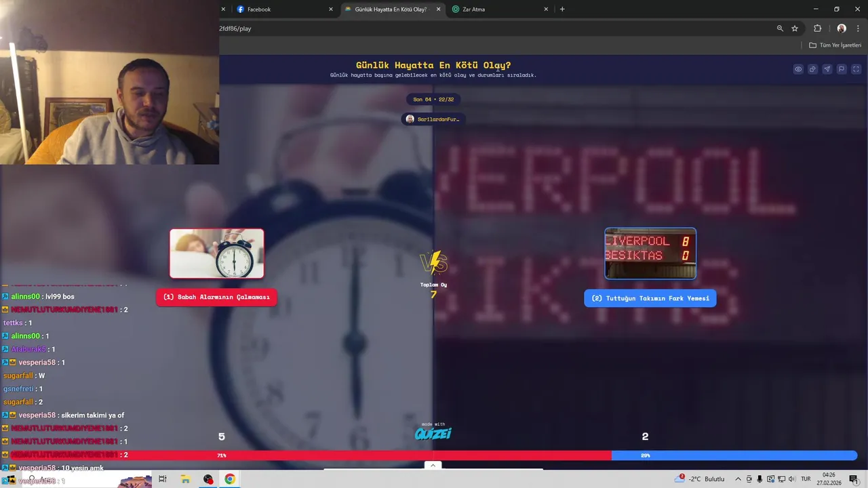Viewport: 868px width, 488px height.
Task: Vote for Tuttuğun Takımın Fark Yemesi button
Action: click(650, 298)
